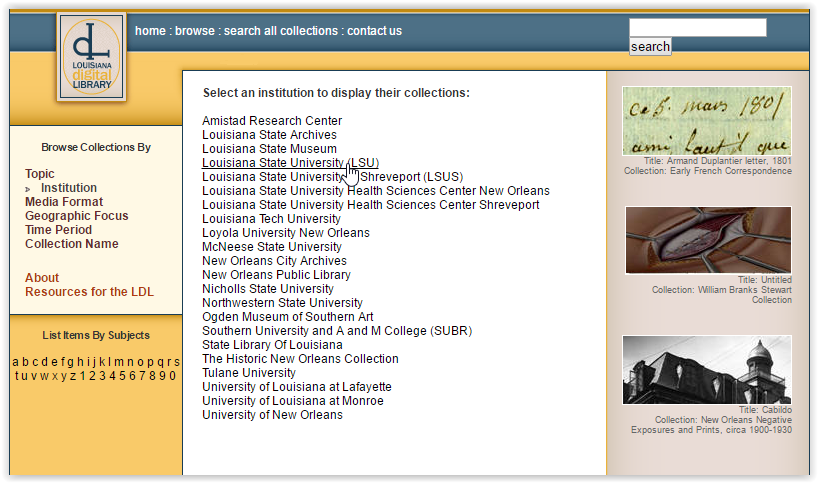Select Amistad Research Center institution
Viewport: 818px width, 483px height.
point(272,121)
